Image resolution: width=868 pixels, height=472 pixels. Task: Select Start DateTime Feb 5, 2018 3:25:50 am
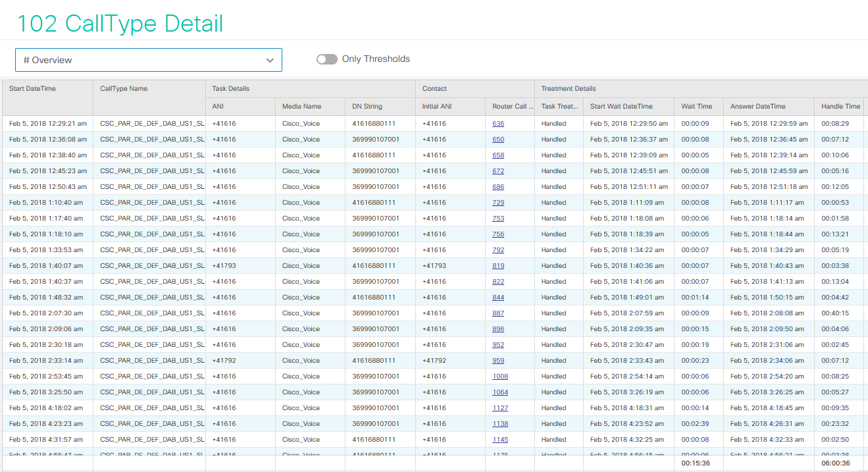point(46,392)
